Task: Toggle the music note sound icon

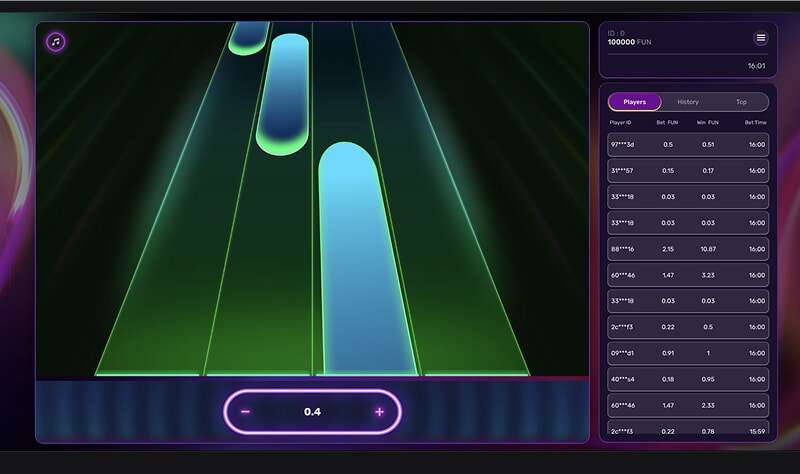Action: tap(56, 42)
